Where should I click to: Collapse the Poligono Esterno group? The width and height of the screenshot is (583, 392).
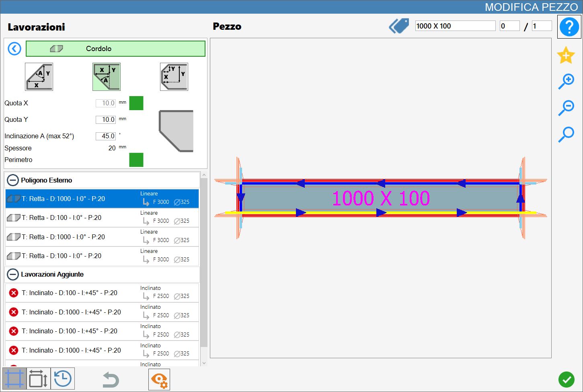pyautogui.click(x=13, y=180)
